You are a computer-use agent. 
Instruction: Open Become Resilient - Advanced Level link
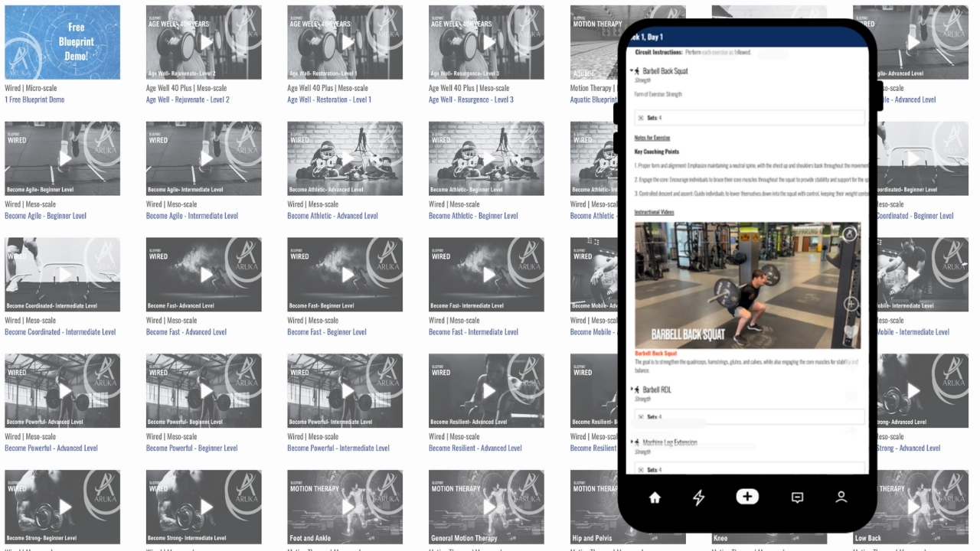point(475,448)
